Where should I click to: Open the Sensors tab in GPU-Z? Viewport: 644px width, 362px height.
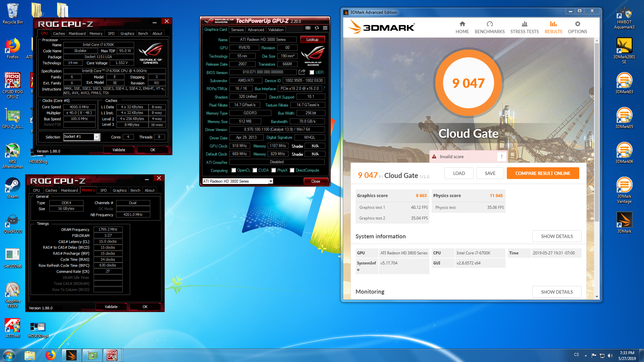237,30
